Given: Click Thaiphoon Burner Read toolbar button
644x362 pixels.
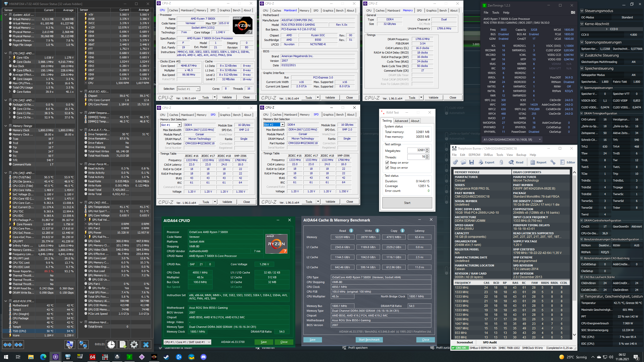Looking at the screenshot, I should (516, 162).
